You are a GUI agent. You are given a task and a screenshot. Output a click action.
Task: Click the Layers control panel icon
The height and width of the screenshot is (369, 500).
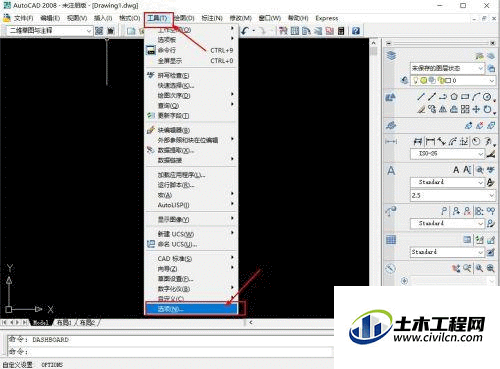391,55
